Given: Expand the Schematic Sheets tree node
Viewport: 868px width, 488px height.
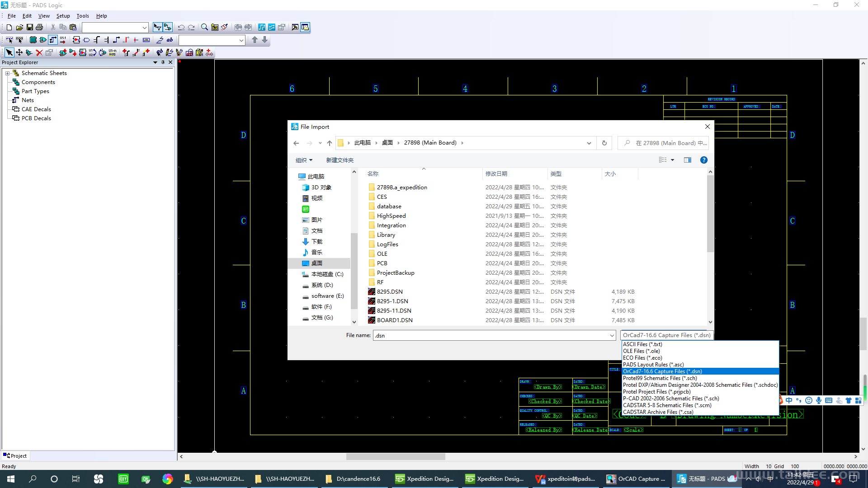Looking at the screenshot, I should (x=7, y=73).
